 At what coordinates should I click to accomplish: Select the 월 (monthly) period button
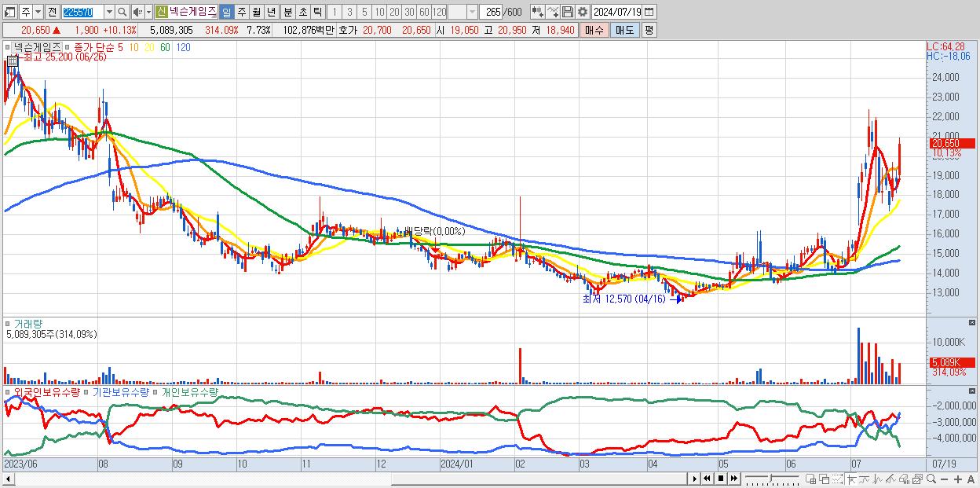[x=256, y=12]
